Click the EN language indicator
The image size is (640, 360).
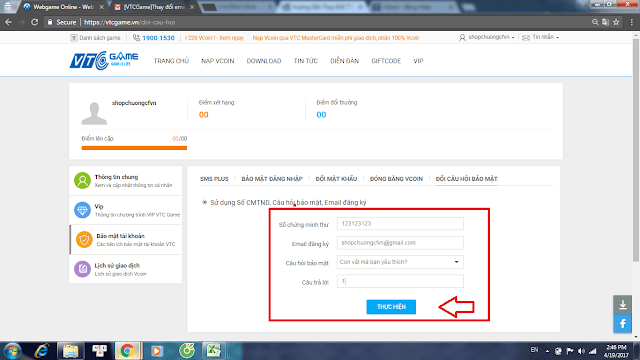pos(534,350)
